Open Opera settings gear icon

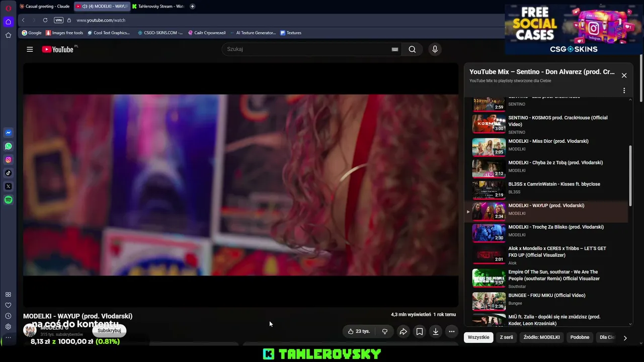click(x=8, y=327)
